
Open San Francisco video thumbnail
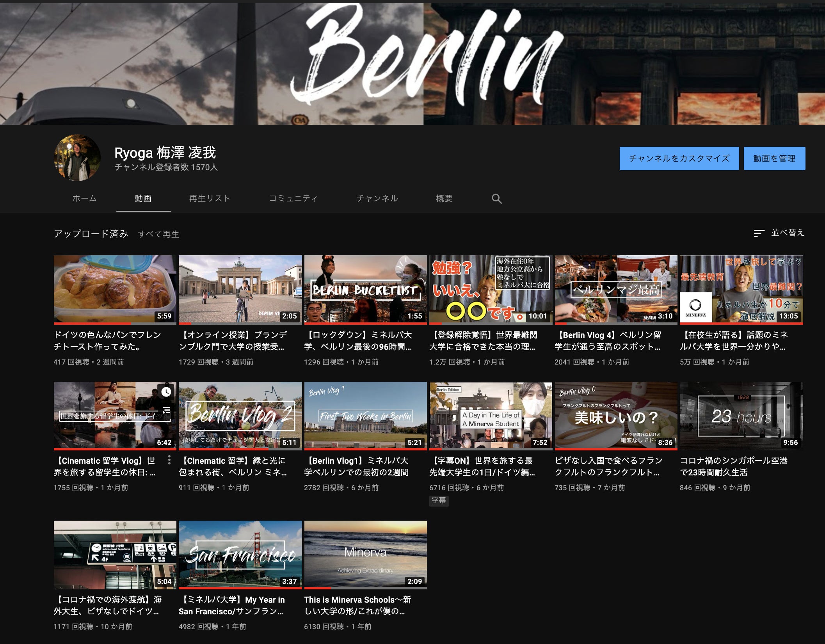coord(240,554)
